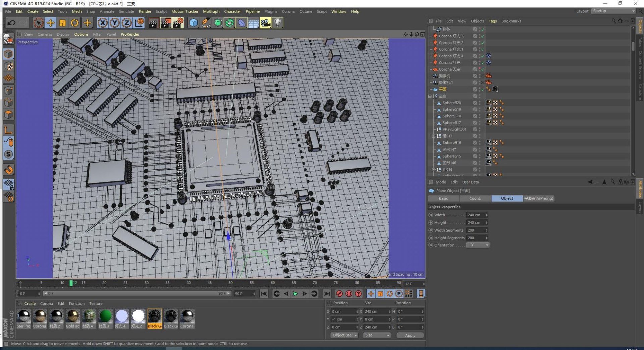Open the Layout Startup dropdown

613,11
